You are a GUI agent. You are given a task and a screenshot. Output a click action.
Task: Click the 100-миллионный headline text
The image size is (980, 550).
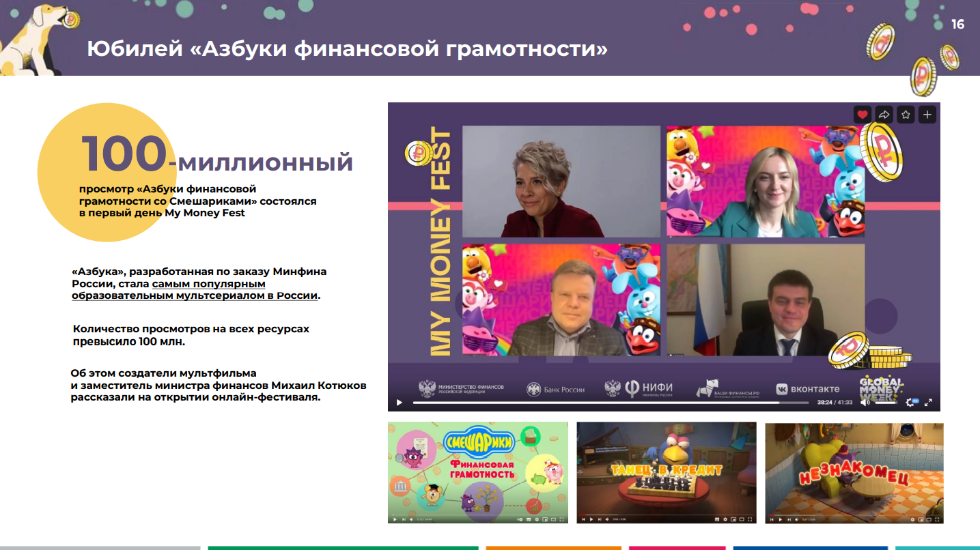click(x=217, y=156)
